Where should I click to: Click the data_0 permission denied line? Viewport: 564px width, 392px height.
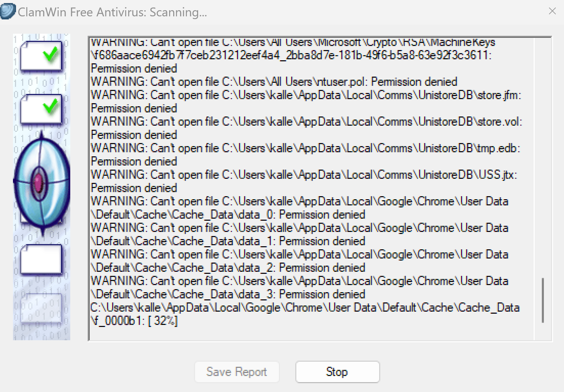pos(299,208)
